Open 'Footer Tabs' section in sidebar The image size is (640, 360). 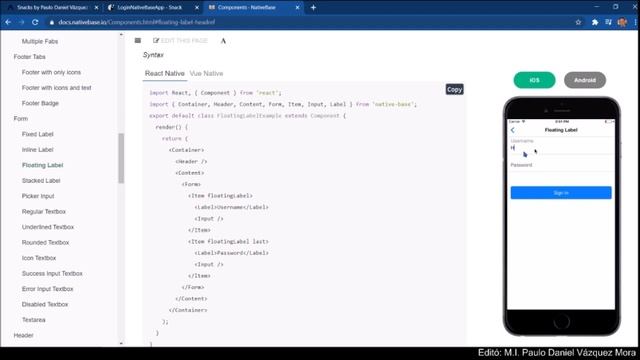tap(29, 57)
